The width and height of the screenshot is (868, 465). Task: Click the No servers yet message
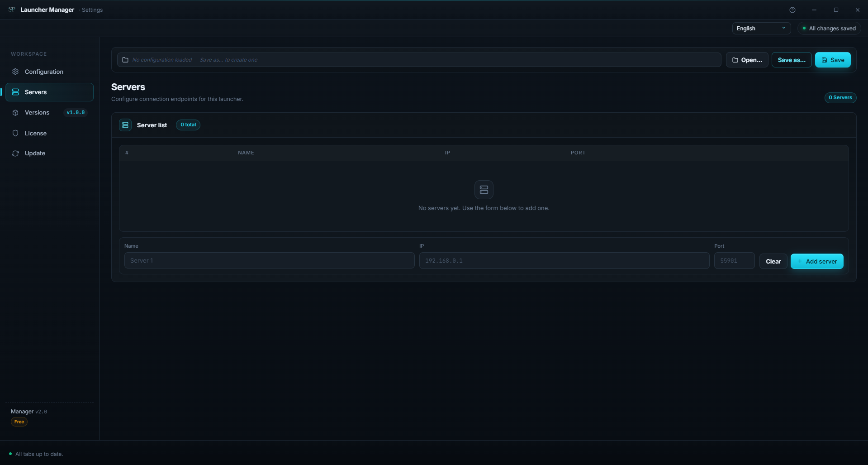click(x=484, y=208)
